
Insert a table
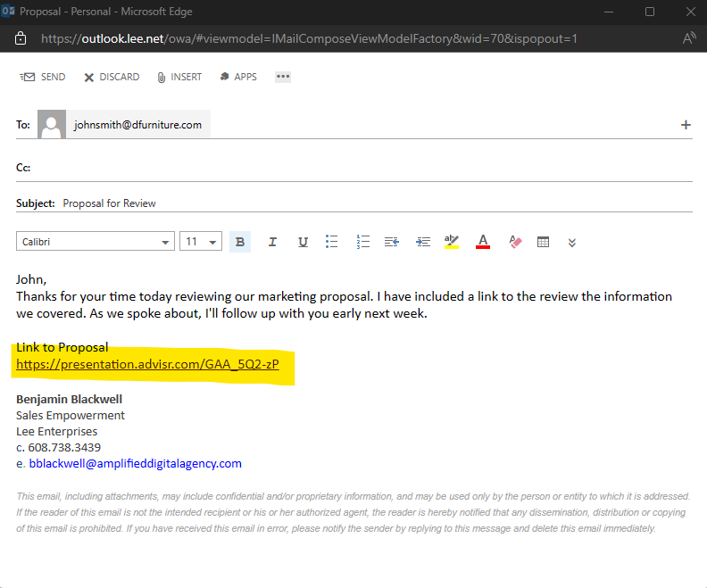click(543, 242)
